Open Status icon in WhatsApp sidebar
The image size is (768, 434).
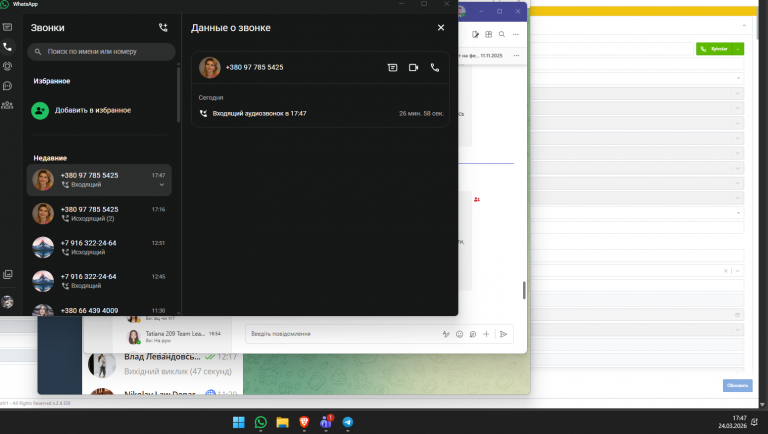coord(7,66)
